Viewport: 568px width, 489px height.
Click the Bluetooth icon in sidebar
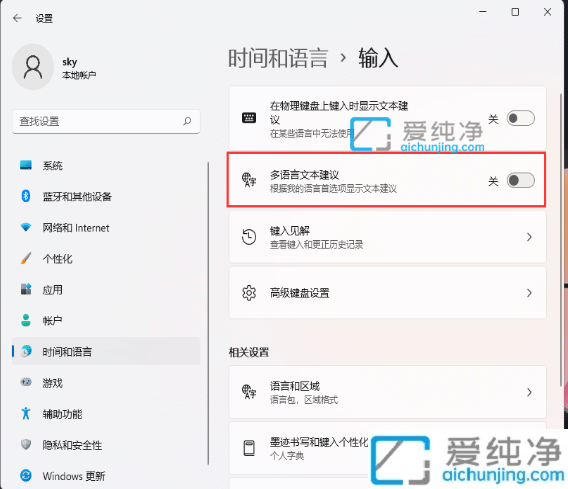pyautogui.click(x=26, y=196)
